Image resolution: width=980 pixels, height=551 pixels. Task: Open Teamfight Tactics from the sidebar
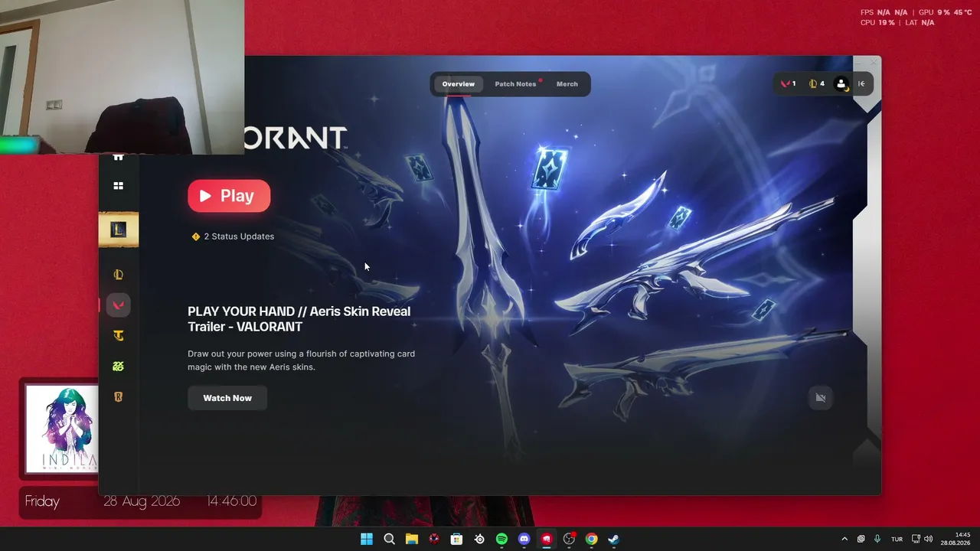[118, 336]
